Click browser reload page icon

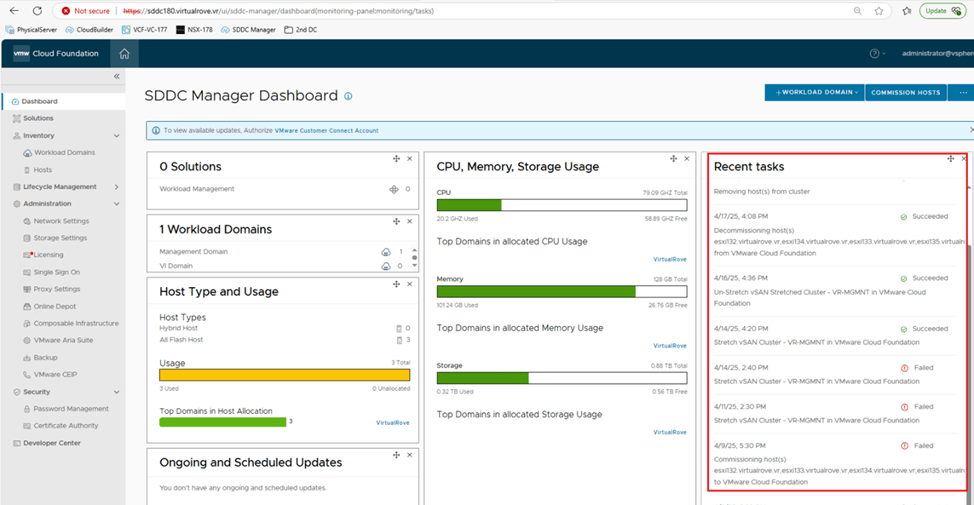37,11
